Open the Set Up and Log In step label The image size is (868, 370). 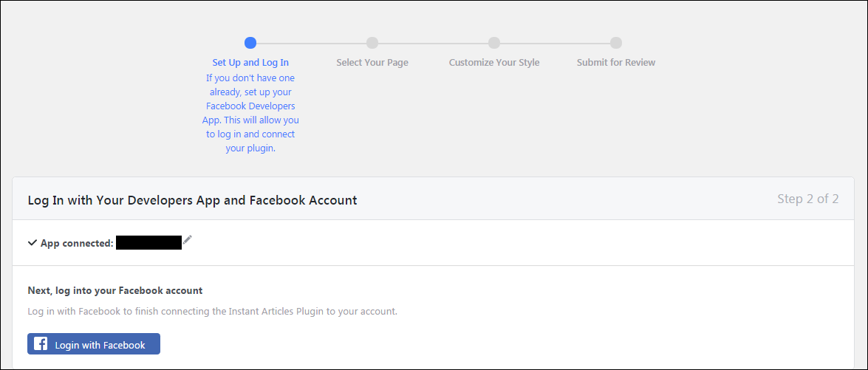(250, 63)
